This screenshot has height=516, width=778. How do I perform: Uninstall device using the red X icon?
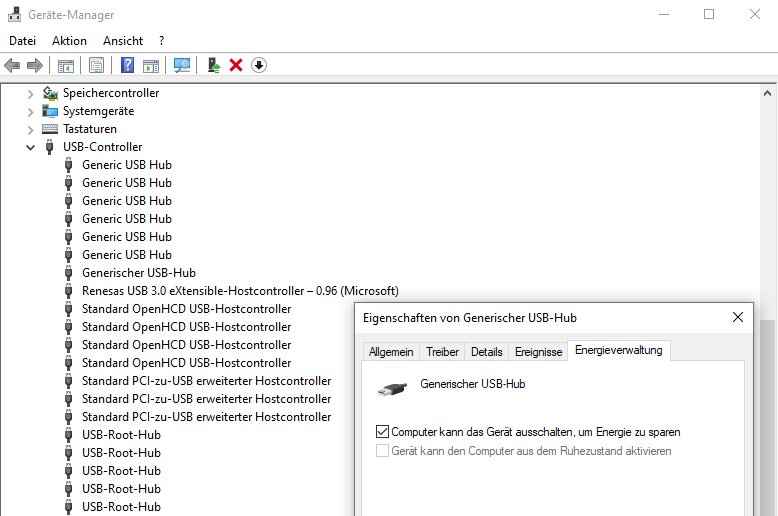(x=236, y=65)
